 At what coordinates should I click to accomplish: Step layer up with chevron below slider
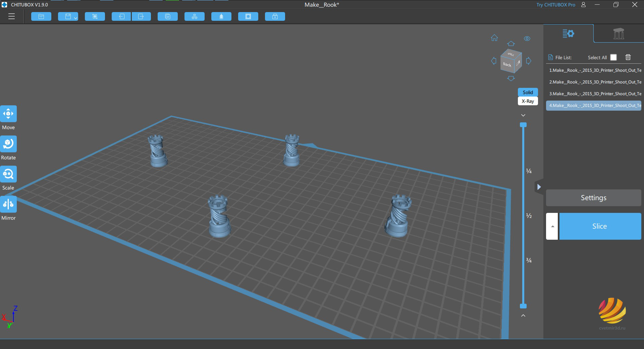pos(523,315)
